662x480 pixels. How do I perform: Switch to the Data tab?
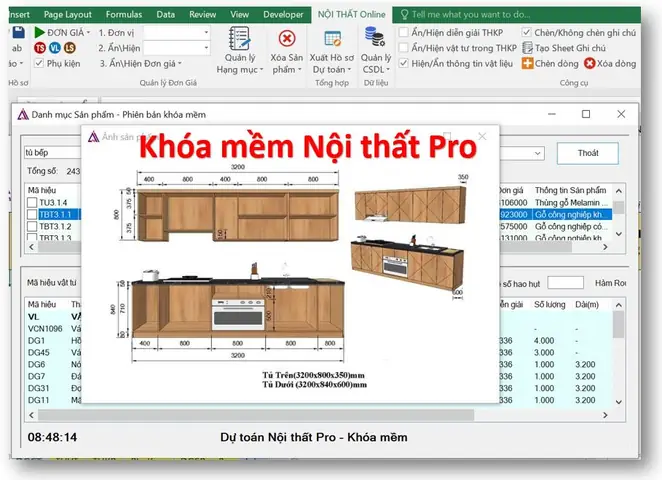pos(166,15)
